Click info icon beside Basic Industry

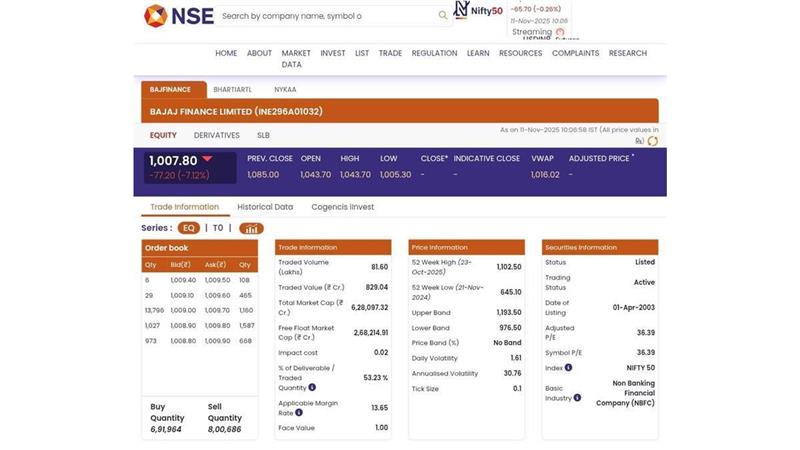click(x=578, y=397)
